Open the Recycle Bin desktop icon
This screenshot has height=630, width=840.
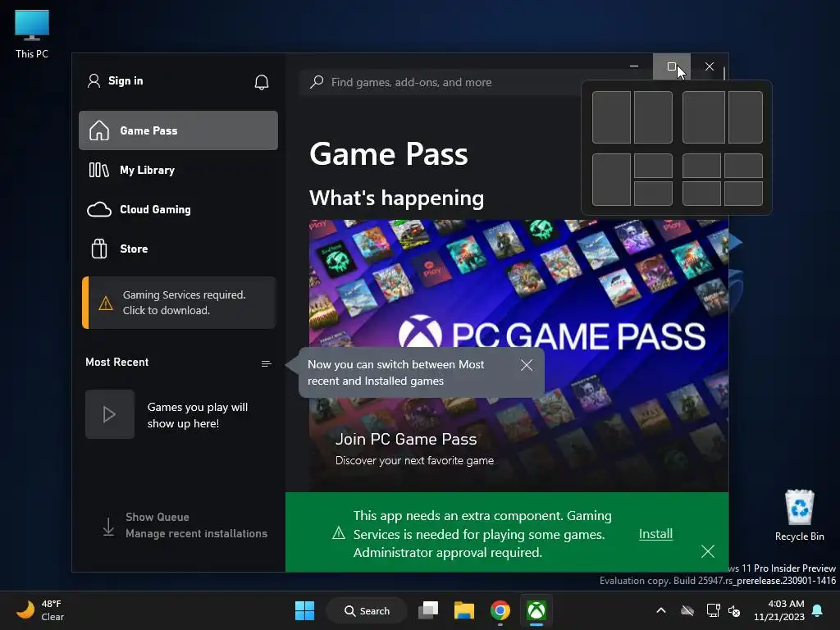(x=799, y=515)
